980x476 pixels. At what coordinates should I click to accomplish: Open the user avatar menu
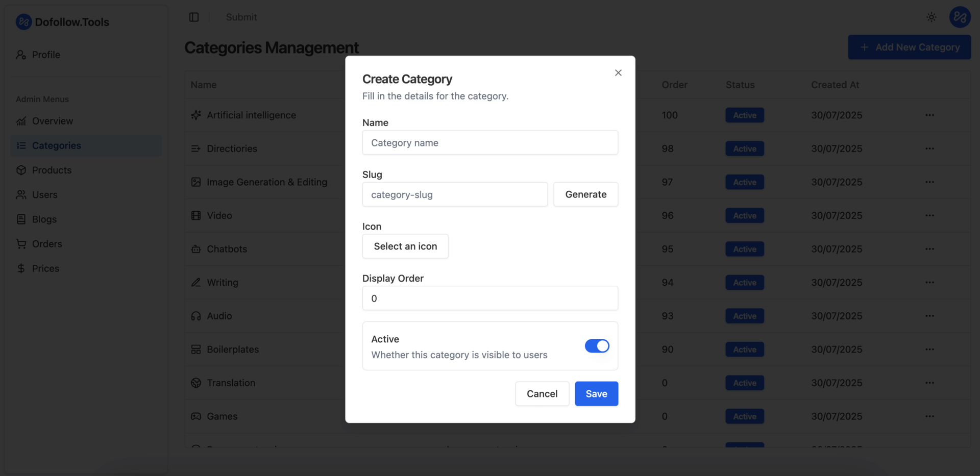(x=960, y=17)
